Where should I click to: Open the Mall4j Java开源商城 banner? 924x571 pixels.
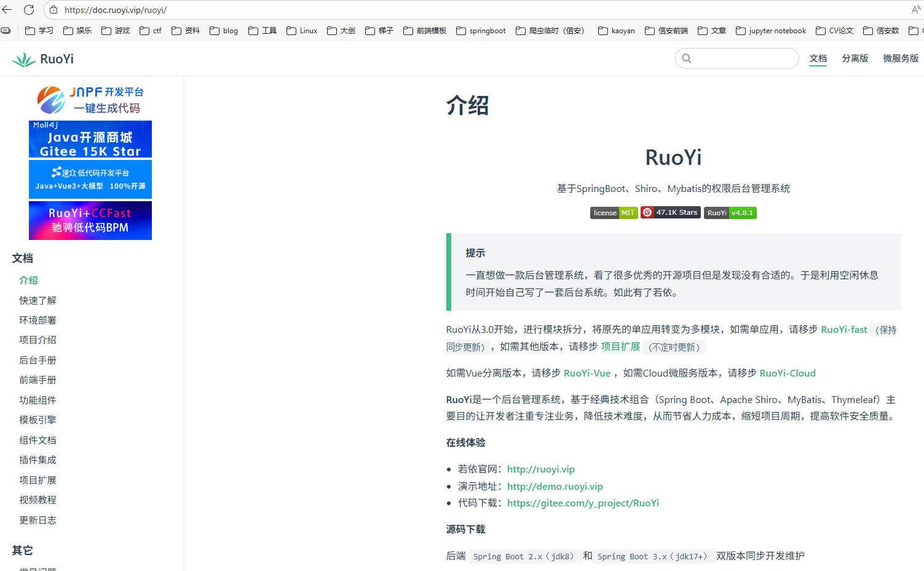[x=90, y=139]
